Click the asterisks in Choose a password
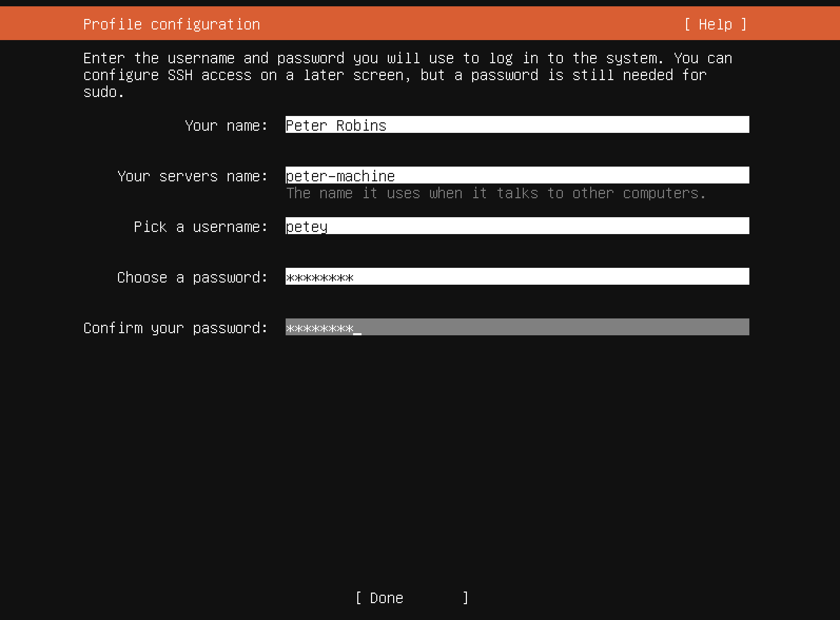The width and height of the screenshot is (840, 620). pos(319,277)
